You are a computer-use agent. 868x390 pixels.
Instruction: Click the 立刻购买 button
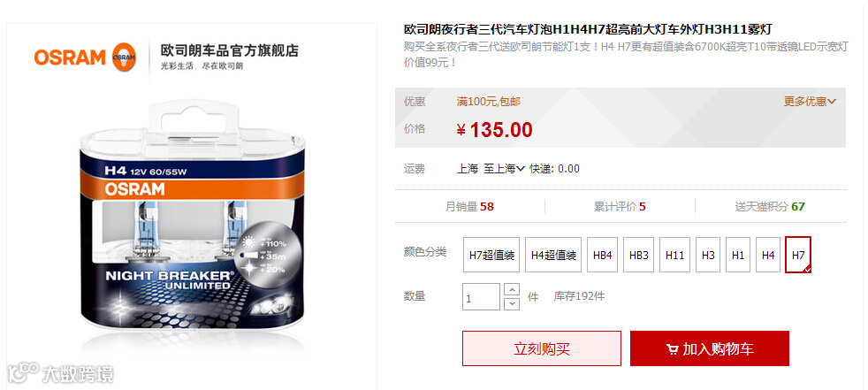(541, 348)
